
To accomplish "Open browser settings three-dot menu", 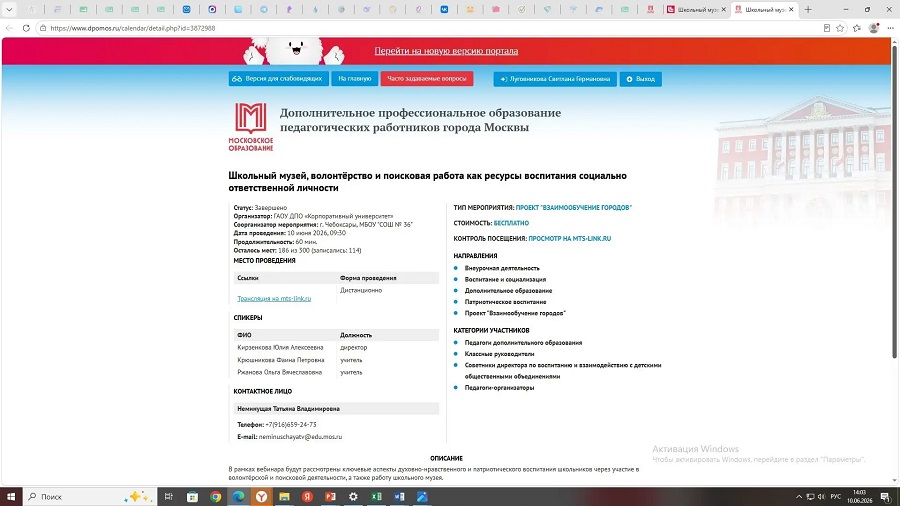I will click(x=890, y=28).
